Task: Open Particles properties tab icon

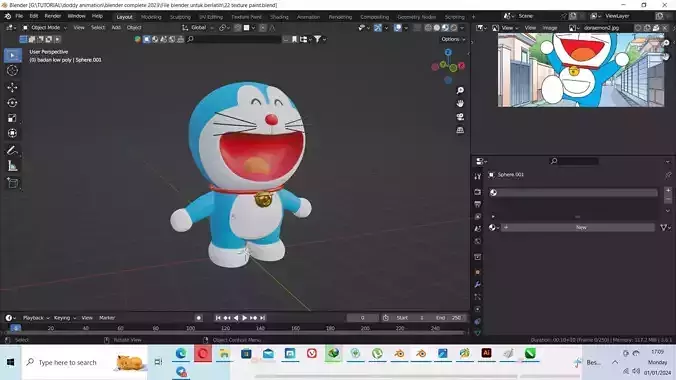Action: 478,297
